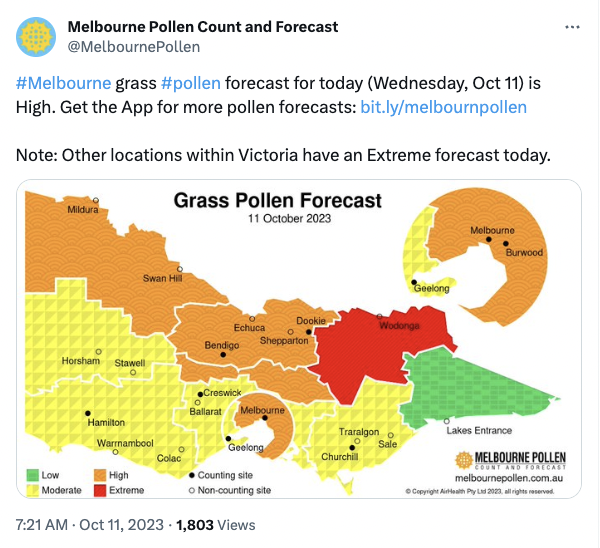Click the Wodonga site marker on map
This screenshot has height=548, width=600.
pos(379,316)
